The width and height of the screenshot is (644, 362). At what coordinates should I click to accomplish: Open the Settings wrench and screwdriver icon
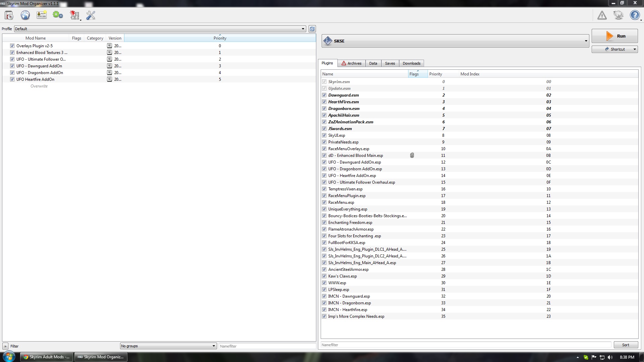[x=91, y=15]
